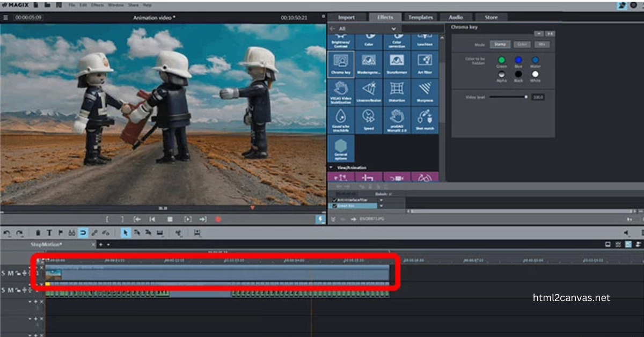644x337 pixels.
Task: Switch to the Templates tab
Action: [421, 17]
